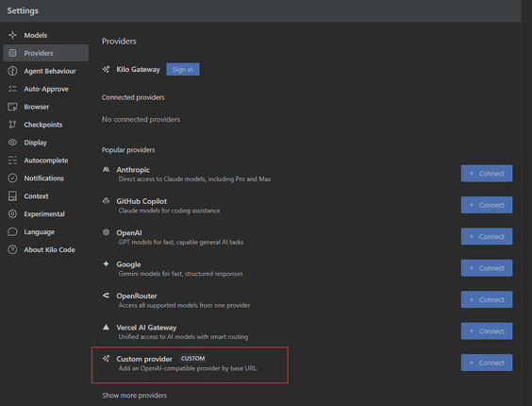Screen dimensions: 532x406
Task: Select the Language speech bubble icon
Action: tap(12, 231)
